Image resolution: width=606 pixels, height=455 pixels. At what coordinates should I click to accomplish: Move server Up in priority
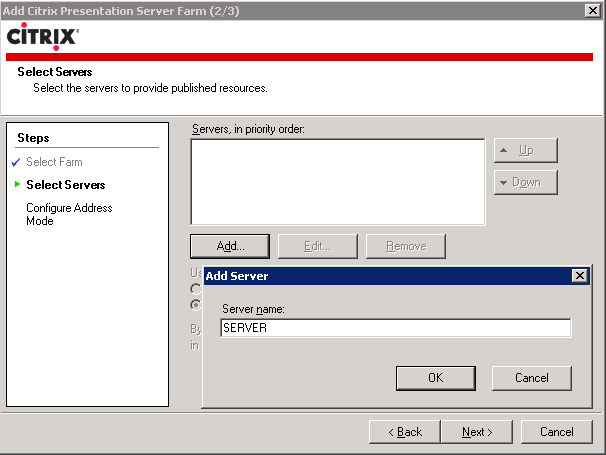click(x=526, y=150)
